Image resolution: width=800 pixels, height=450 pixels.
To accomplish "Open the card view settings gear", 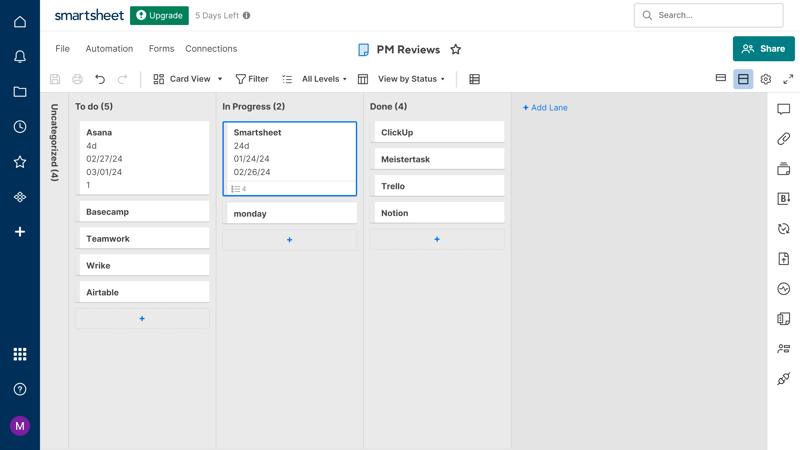I will (x=766, y=79).
